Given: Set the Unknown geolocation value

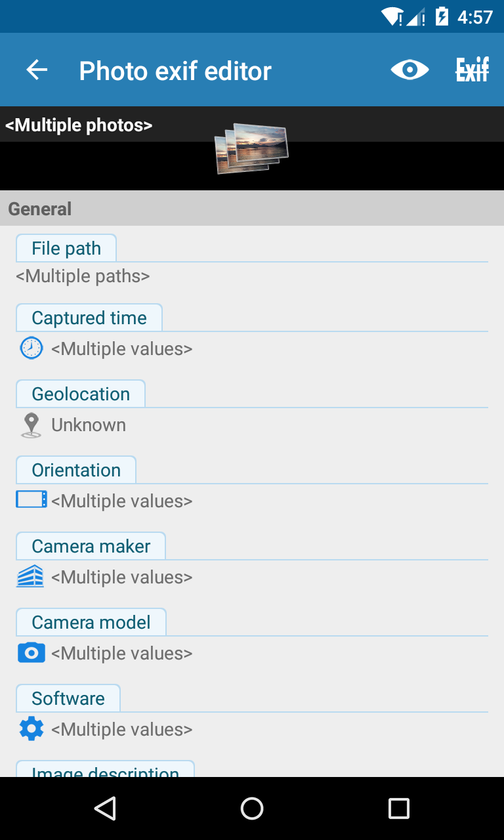Looking at the screenshot, I should [x=89, y=425].
